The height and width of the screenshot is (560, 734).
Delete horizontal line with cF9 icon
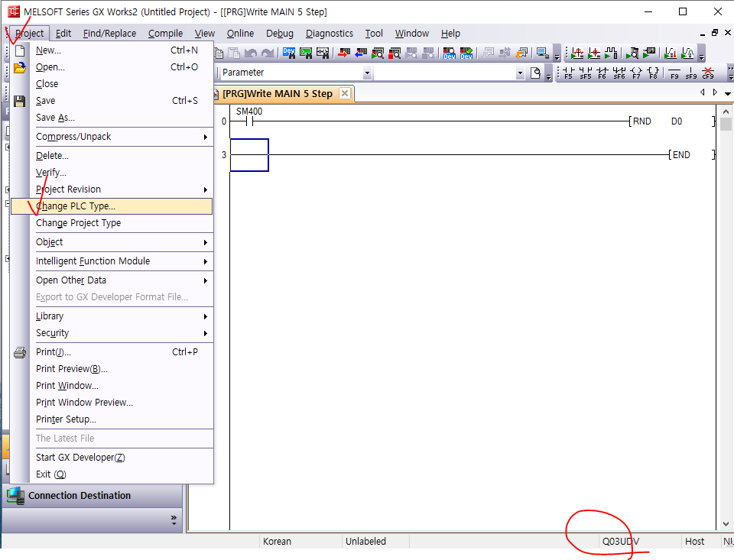pyautogui.click(x=708, y=73)
